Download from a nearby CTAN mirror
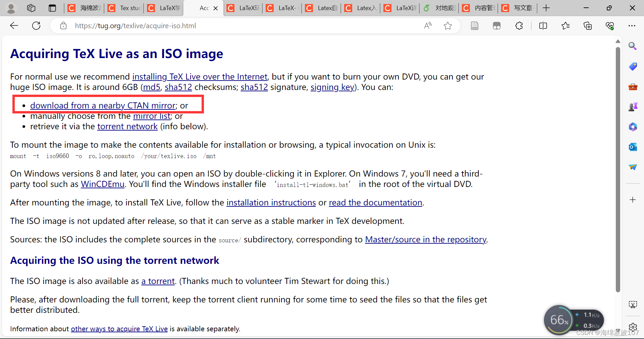 tap(103, 106)
